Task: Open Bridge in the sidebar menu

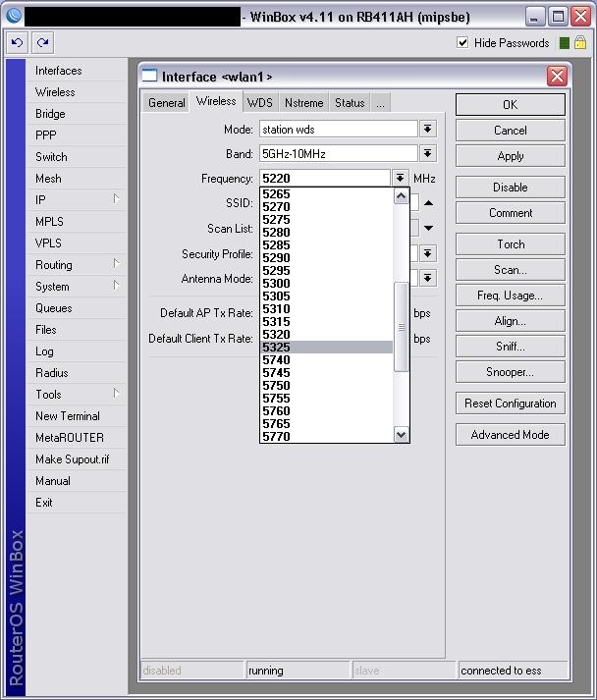Action: [x=77, y=114]
